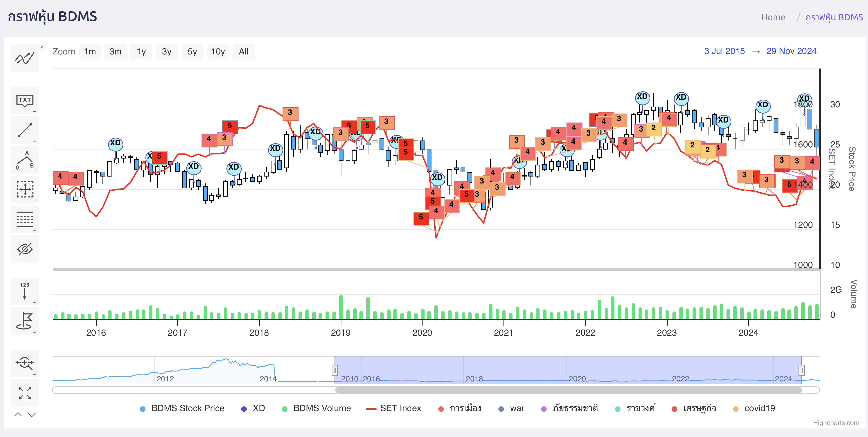The height and width of the screenshot is (437, 868).
Task: Set zoom range to 3m
Action: coord(115,52)
